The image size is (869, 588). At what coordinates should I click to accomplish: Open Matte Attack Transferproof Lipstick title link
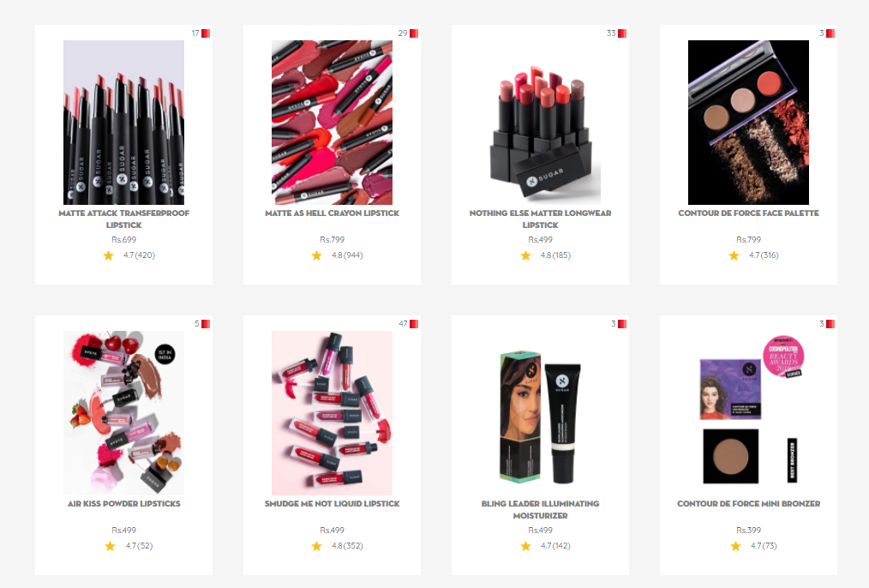pos(123,219)
